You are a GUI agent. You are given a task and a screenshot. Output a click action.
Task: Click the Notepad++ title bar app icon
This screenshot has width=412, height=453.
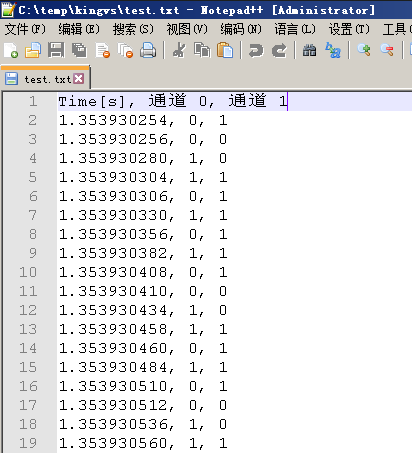pos(8,9)
